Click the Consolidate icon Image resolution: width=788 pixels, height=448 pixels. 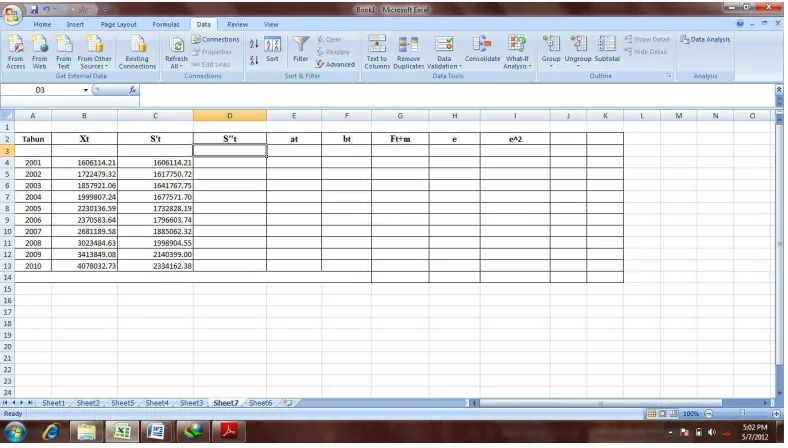[x=482, y=49]
